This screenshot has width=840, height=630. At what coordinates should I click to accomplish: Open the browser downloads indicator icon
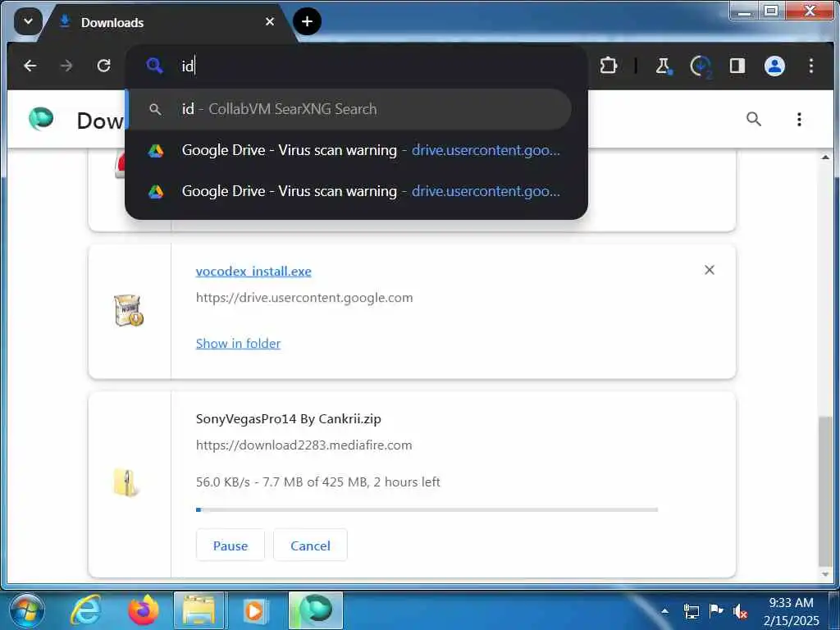click(701, 66)
